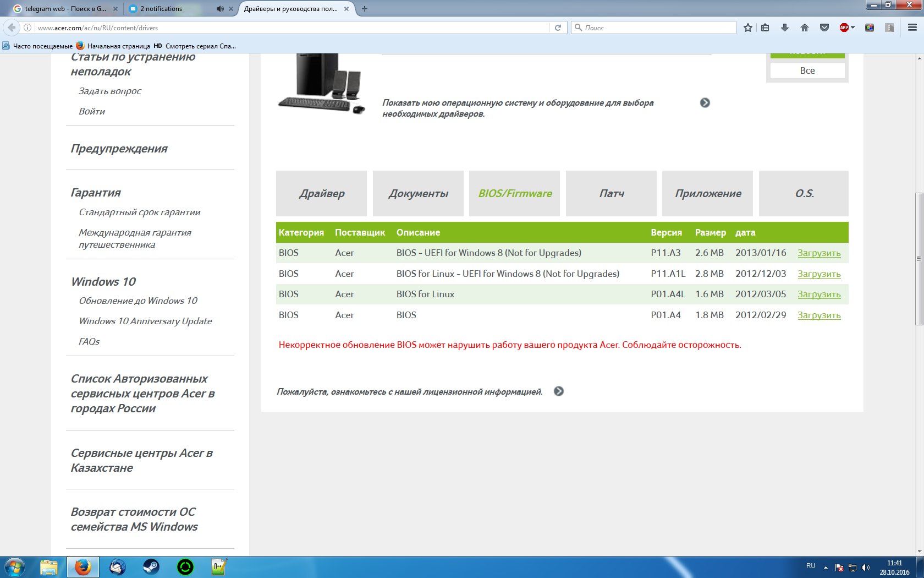Open the Предупреждения sidebar section

[x=119, y=149]
